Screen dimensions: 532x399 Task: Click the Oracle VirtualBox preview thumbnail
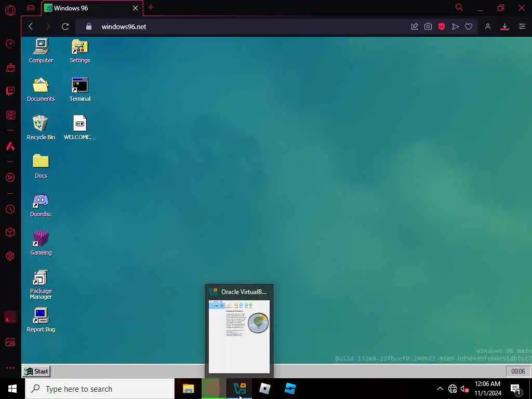click(x=239, y=337)
